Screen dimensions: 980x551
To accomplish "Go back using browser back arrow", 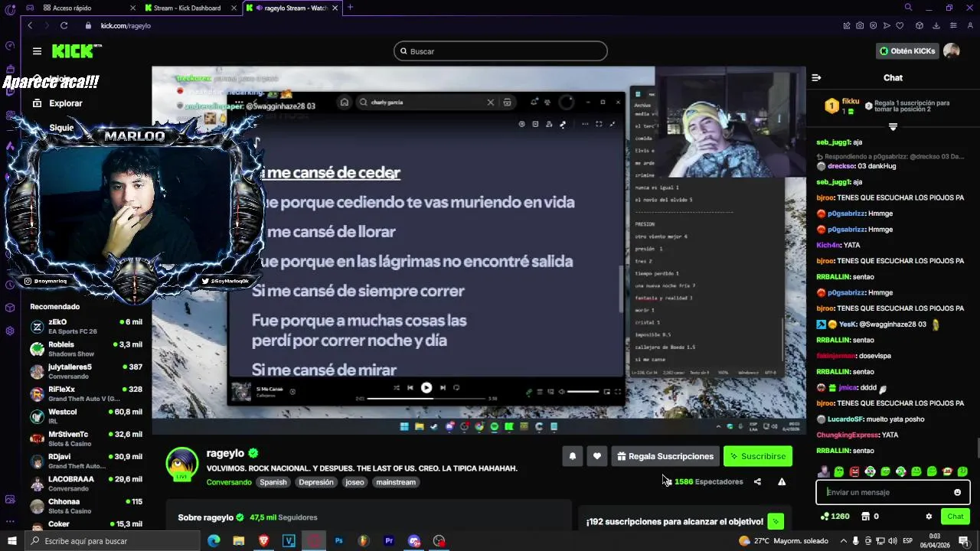I will 30,25.
